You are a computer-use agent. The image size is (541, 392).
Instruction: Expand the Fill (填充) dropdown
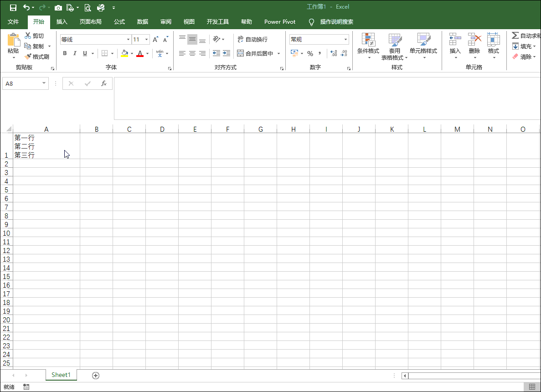(534, 46)
